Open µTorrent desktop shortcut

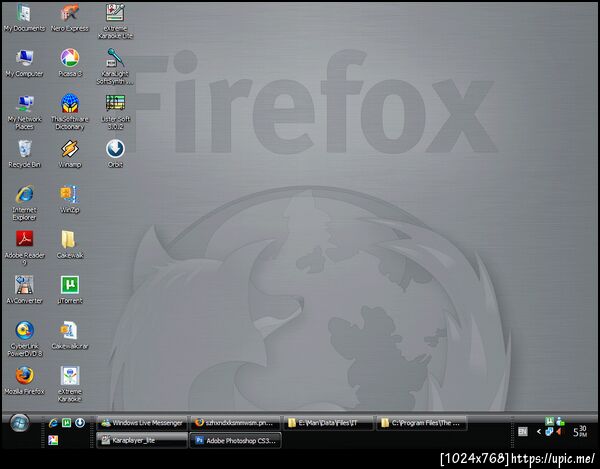70,290
